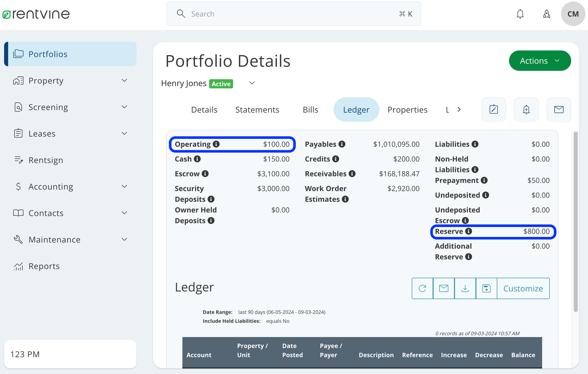Refresh the ledger report
Screen dimensions: 588x374
coord(422,288)
